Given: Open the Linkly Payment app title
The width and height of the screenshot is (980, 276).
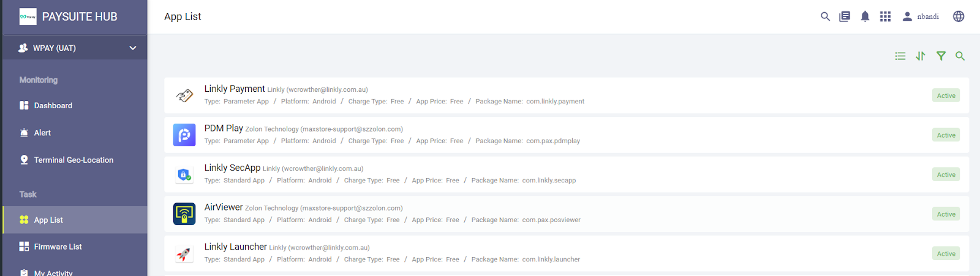Looking at the screenshot, I should pyautogui.click(x=235, y=89).
